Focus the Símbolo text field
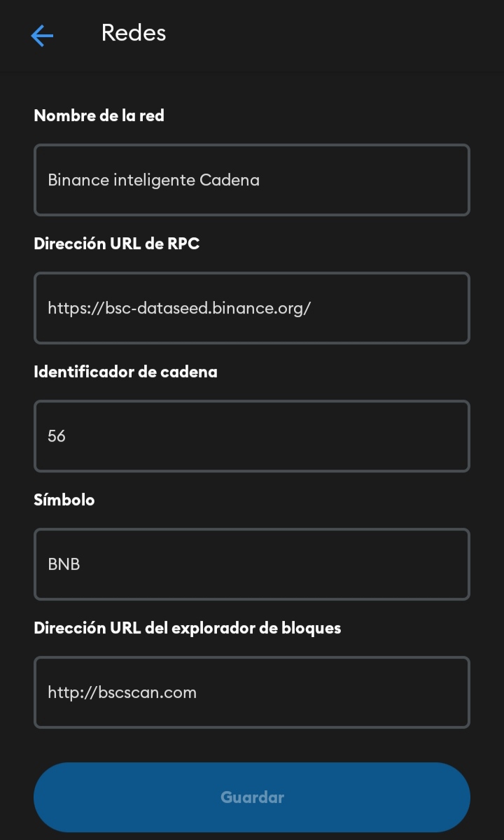The image size is (504, 840). click(252, 564)
